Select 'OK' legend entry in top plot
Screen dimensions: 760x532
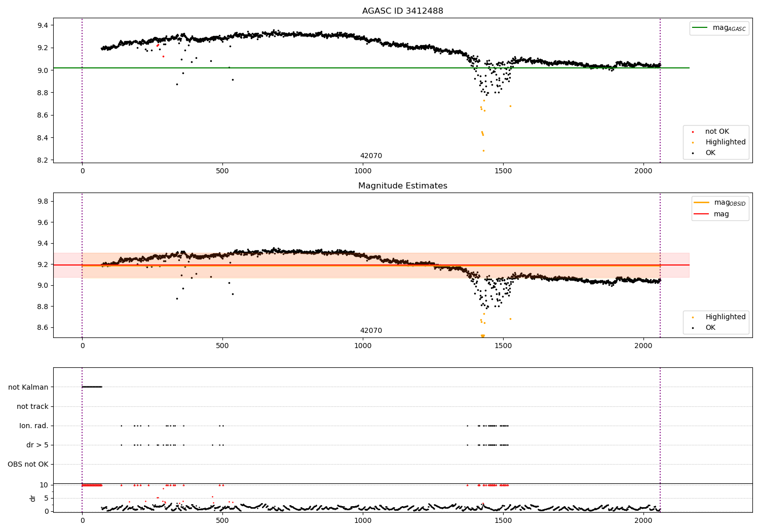click(710, 153)
